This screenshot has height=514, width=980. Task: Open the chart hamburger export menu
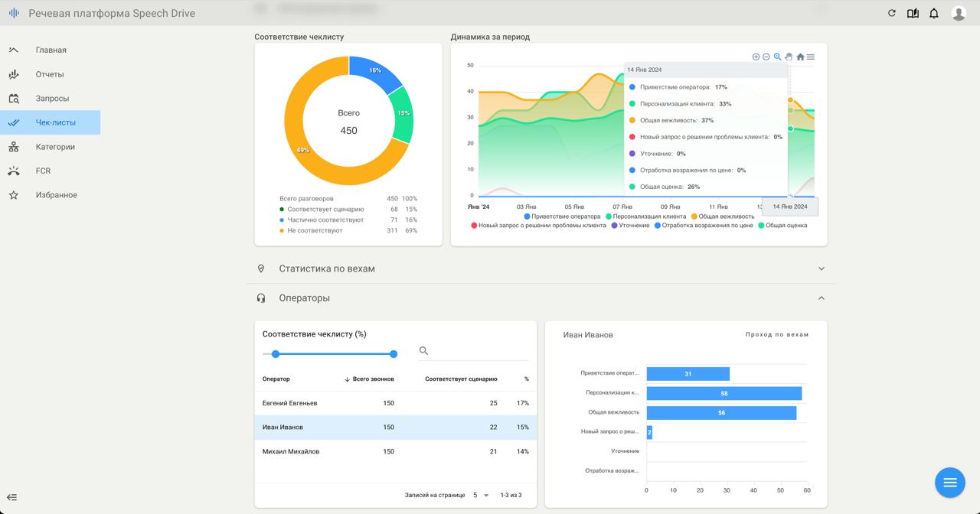811,57
